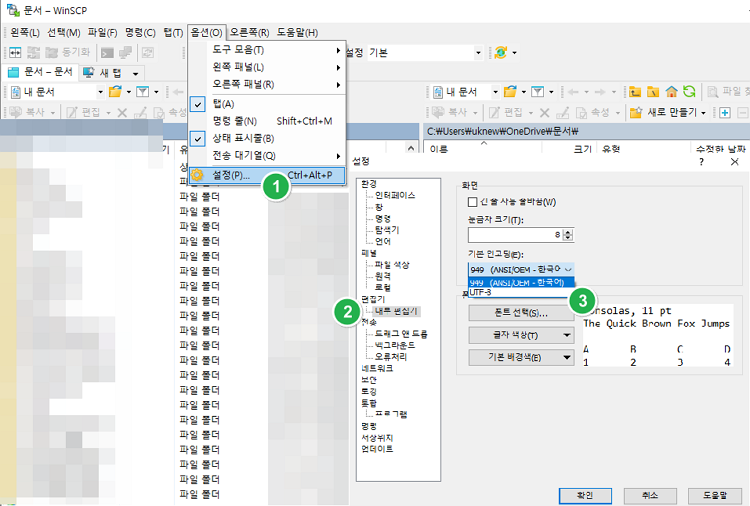Open the 옵션(O) menu

206,33
